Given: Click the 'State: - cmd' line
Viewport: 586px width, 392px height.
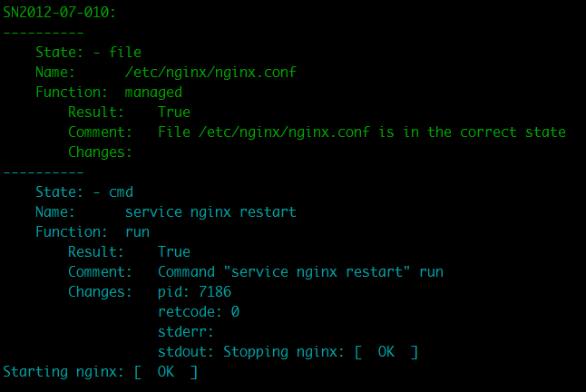Looking at the screenshot, I should click(x=84, y=191).
